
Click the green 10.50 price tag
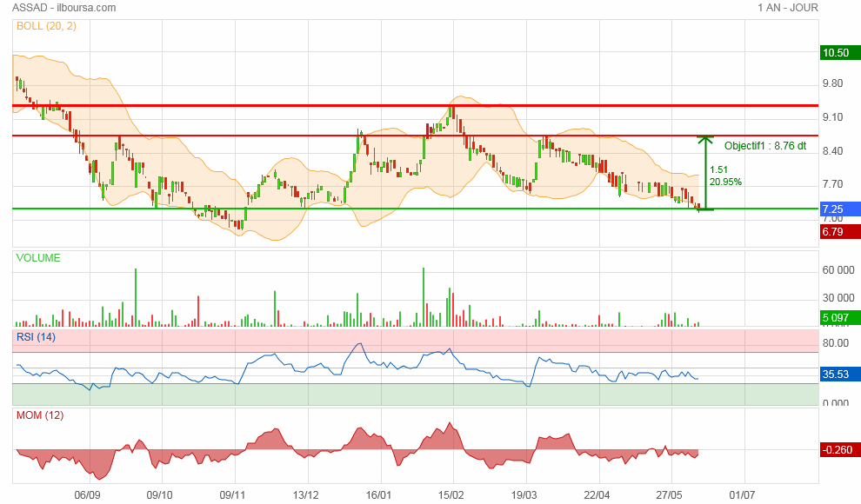tap(840, 53)
